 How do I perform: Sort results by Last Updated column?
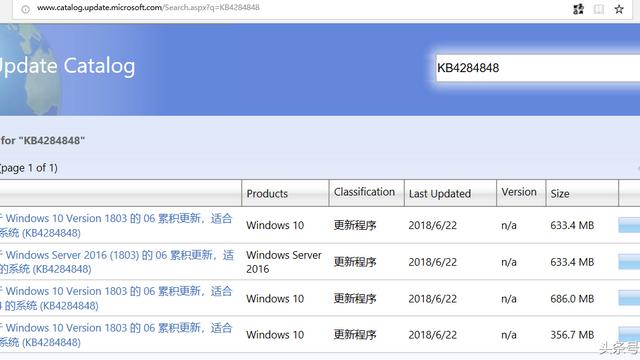pyautogui.click(x=440, y=193)
